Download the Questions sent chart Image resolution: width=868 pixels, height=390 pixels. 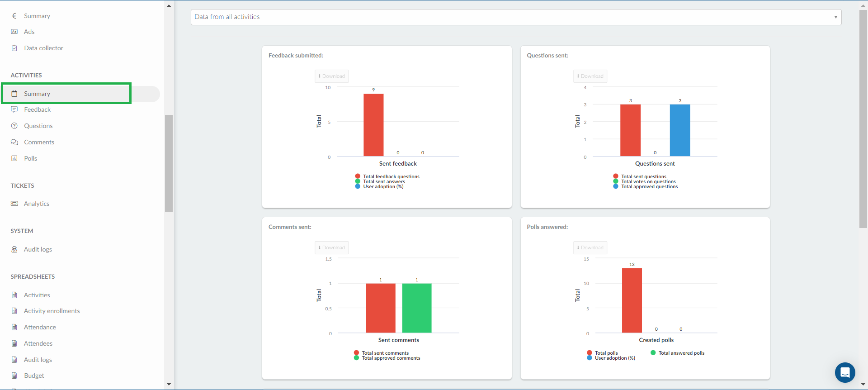(x=590, y=76)
